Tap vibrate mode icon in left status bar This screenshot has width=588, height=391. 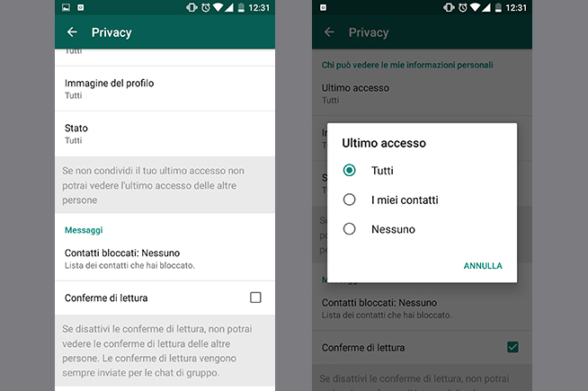pos(192,7)
